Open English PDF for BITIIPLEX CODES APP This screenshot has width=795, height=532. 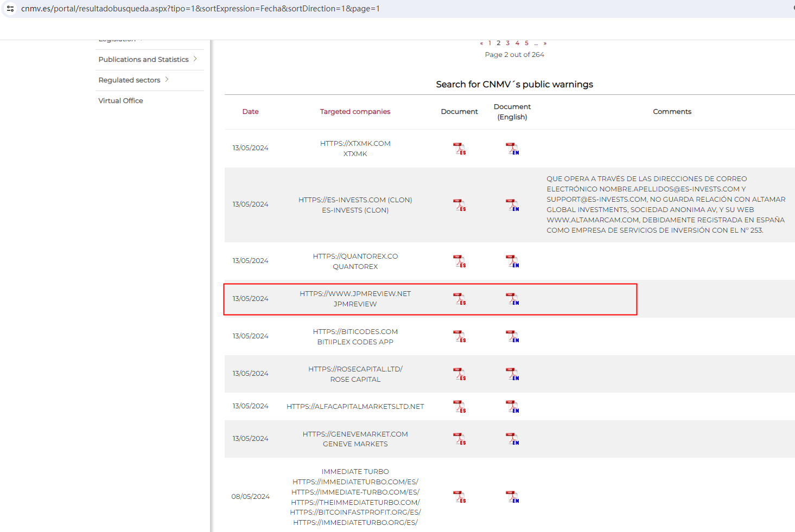click(x=512, y=336)
